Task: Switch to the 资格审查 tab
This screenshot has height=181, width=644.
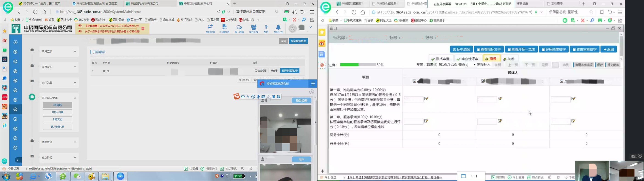Action: pos(440,59)
